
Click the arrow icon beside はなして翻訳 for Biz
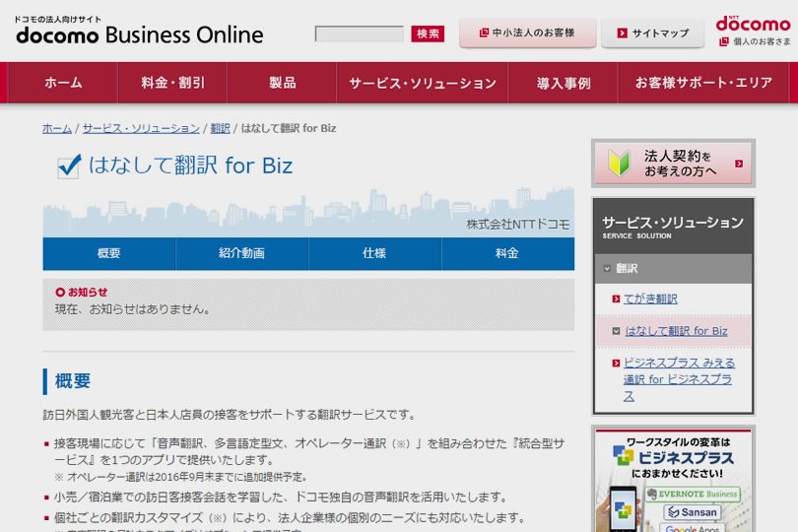pos(616,331)
